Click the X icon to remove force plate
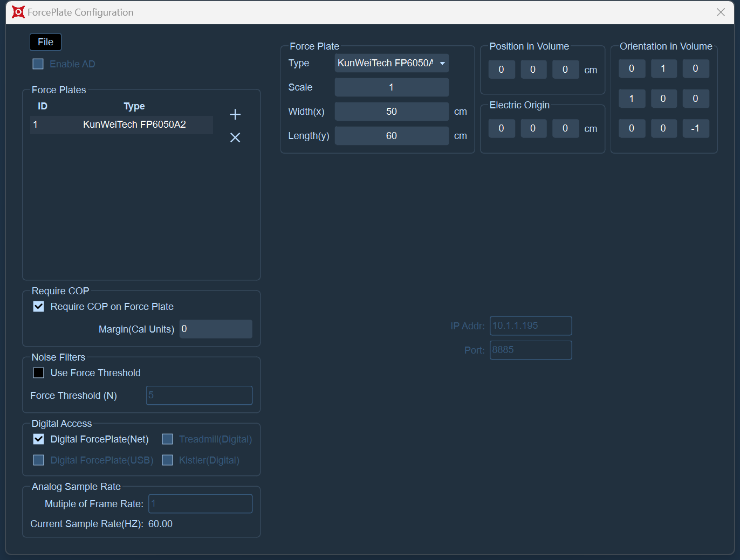This screenshot has width=740, height=560. coord(235,137)
